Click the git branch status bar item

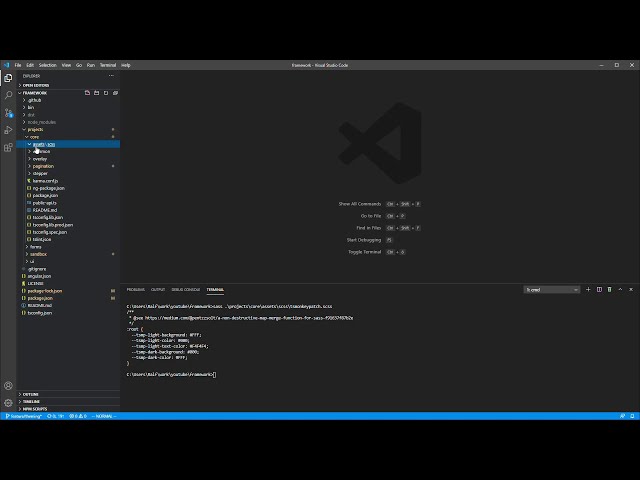(x=24, y=416)
